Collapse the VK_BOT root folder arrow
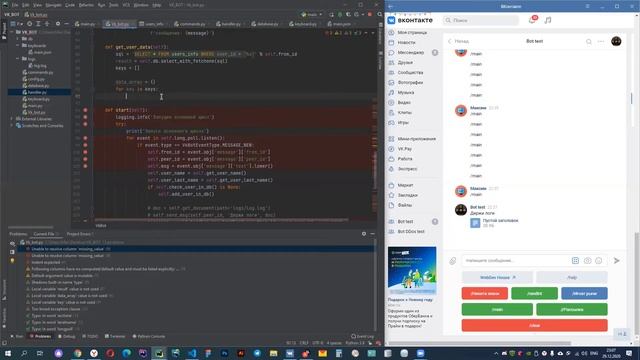 (12, 32)
